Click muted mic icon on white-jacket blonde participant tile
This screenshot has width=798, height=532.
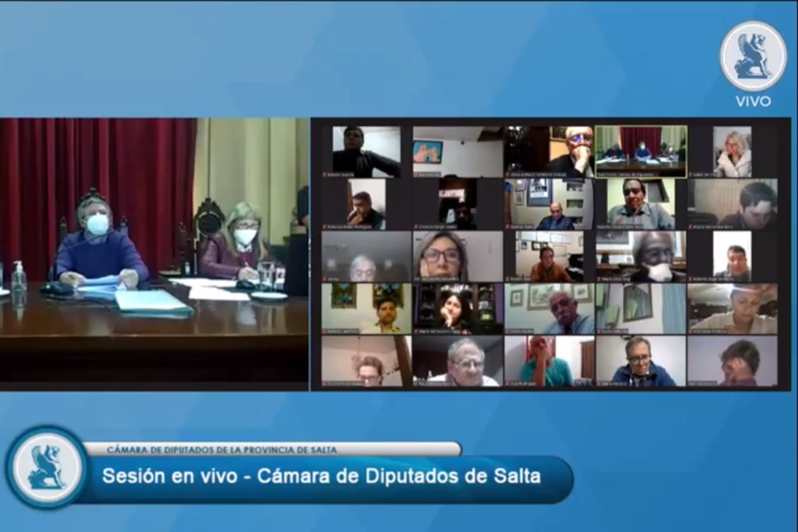point(690,175)
